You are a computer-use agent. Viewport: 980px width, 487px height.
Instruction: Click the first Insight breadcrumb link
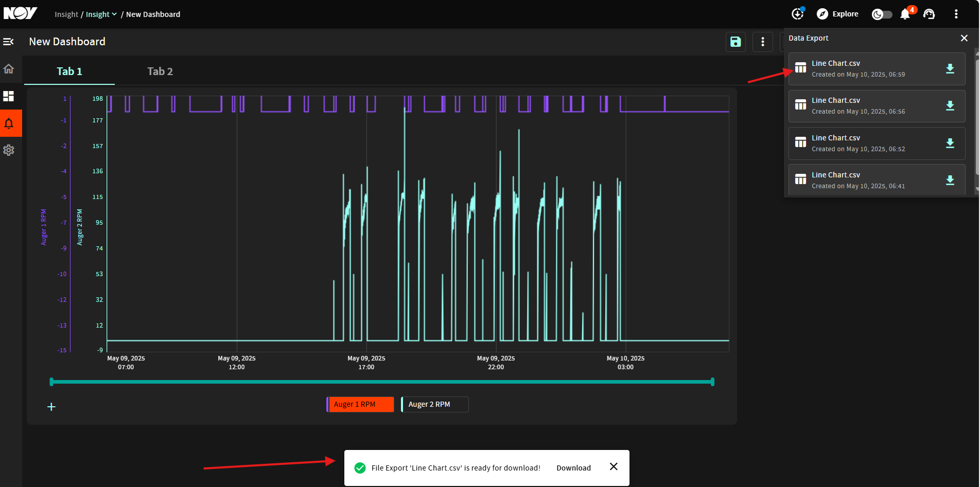[66, 14]
